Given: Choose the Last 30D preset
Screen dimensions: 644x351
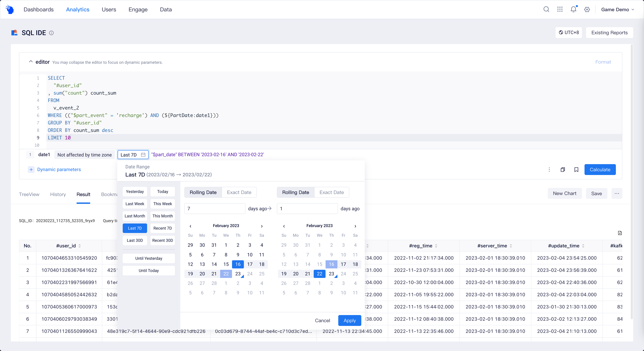Looking at the screenshot, I should tap(135, 240).
